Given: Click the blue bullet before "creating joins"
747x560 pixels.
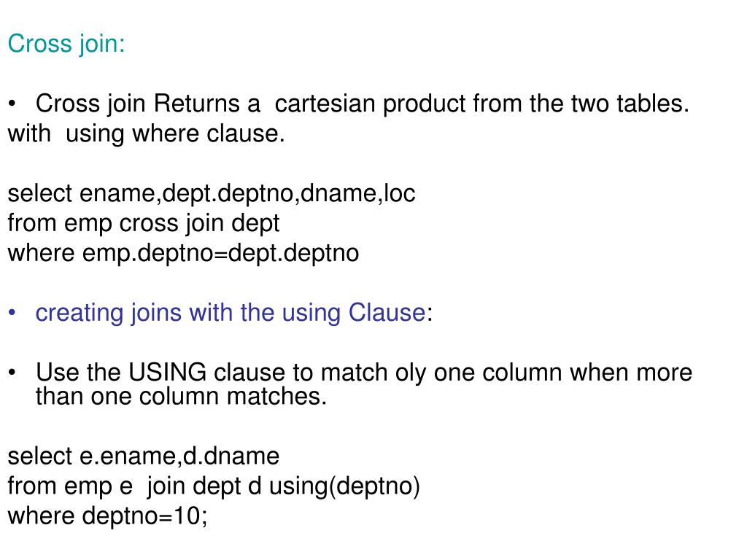Looking at the screenshot, I should click(12, 313).
